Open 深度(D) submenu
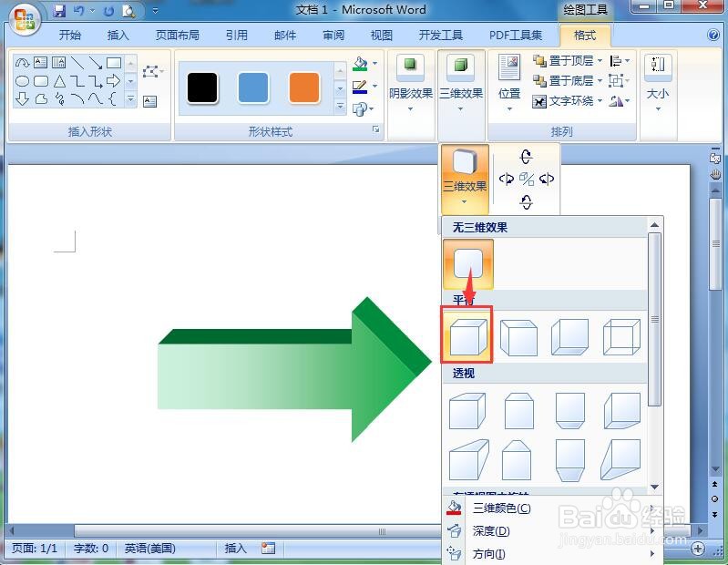 tap(551, 530)
